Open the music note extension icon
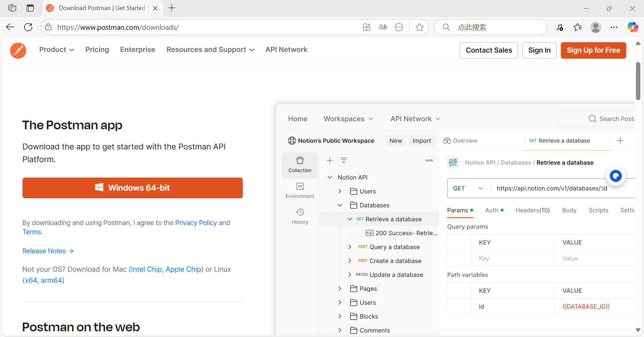The width and height of the screenshot is (644, 337). tap(559, 27)
